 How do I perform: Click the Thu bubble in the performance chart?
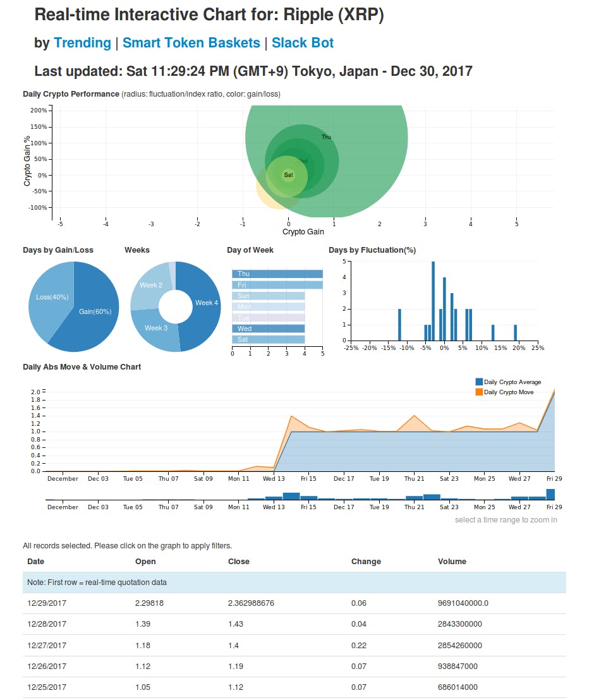326,136
